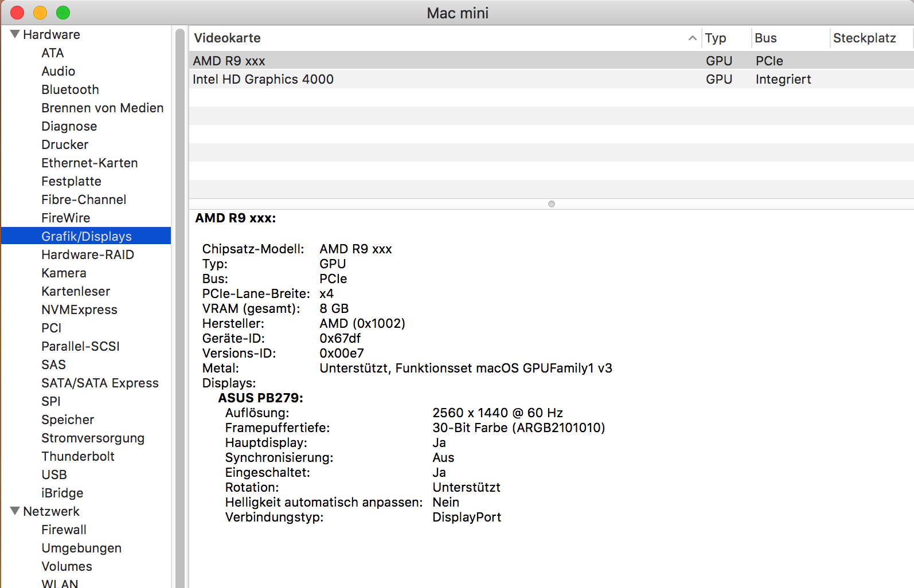Click the AMD (0x1002) Hersteller value
This screenshot has height=588, width=914.
pyautogui.click(x=362, y=323)
